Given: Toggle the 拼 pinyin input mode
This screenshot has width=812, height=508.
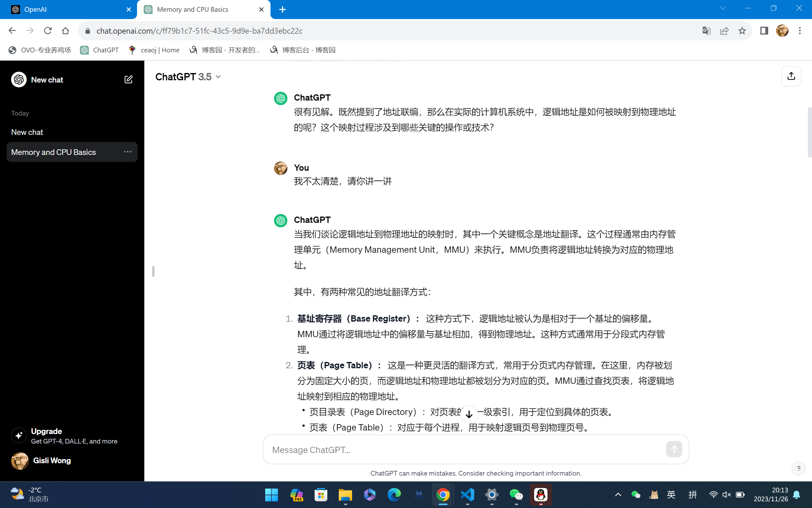Looking at the screenshot, I should [692, 495].
